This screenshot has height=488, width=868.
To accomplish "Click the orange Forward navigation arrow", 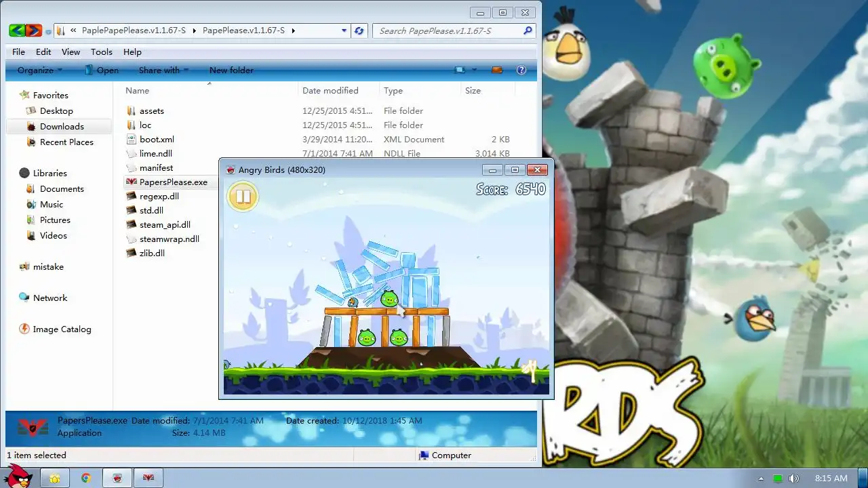I will tap(34, 30).
